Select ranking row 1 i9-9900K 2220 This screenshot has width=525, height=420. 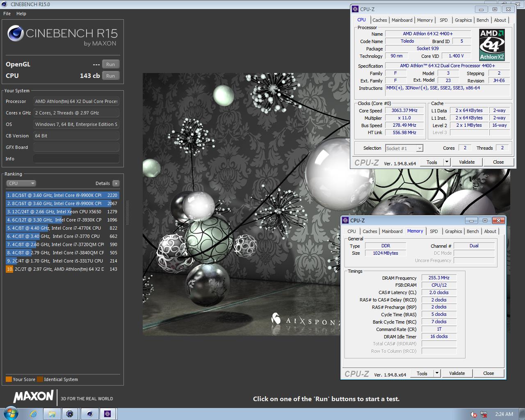(62, 195)
